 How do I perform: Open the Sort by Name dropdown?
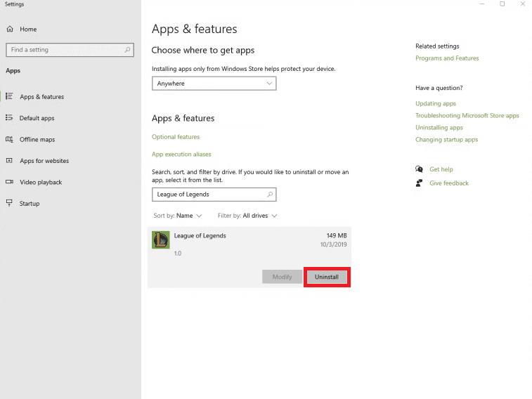[x=178, y=216]
